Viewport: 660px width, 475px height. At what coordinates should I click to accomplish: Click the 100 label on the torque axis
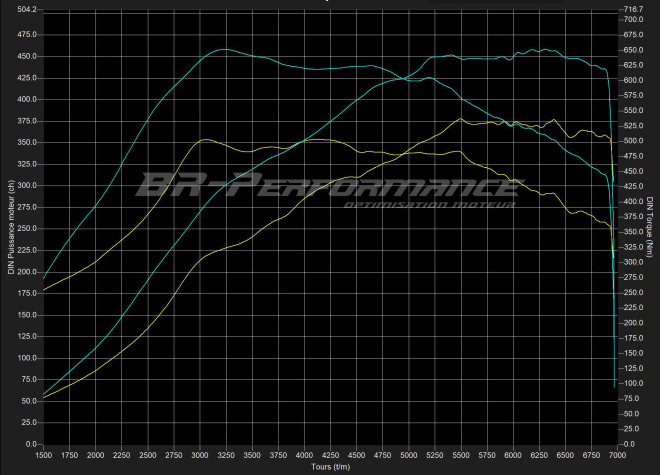point(633,383)
